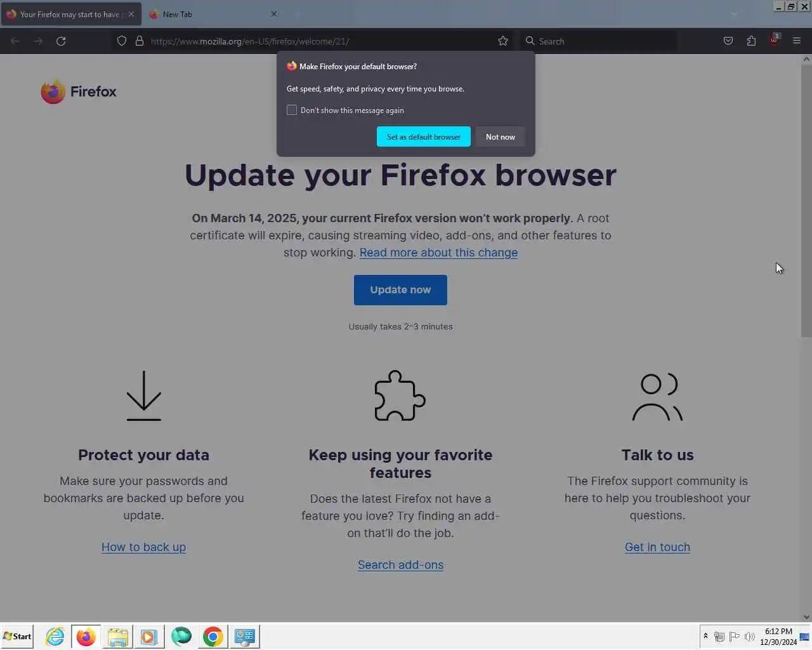Go forward with the browser forward arrow
Screen dimensions: 812x650
click(x=38, y=41)
